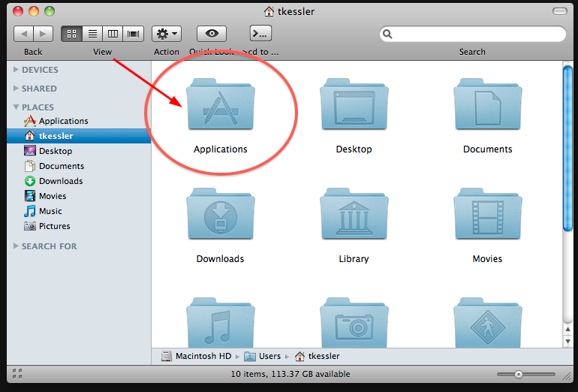This screenshot has width=578, height=392.
Task: Click the Quick Look eye button
Action: click(x=212, y=34)
